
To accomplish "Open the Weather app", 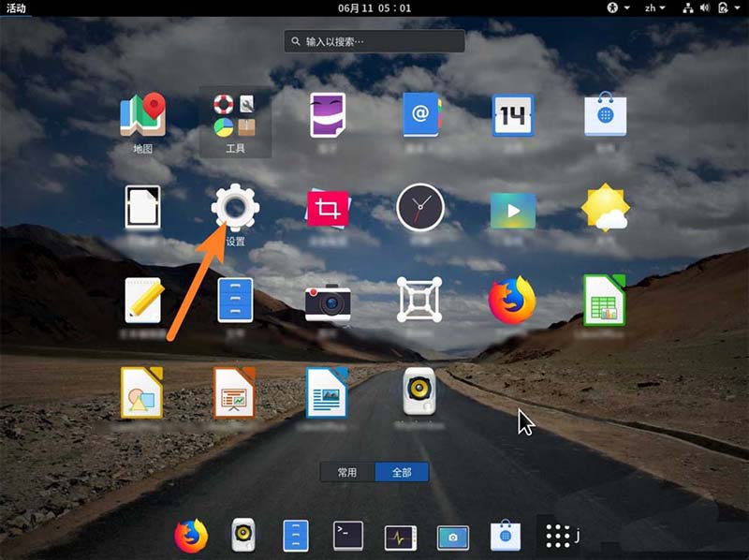I will click(605, 207).
